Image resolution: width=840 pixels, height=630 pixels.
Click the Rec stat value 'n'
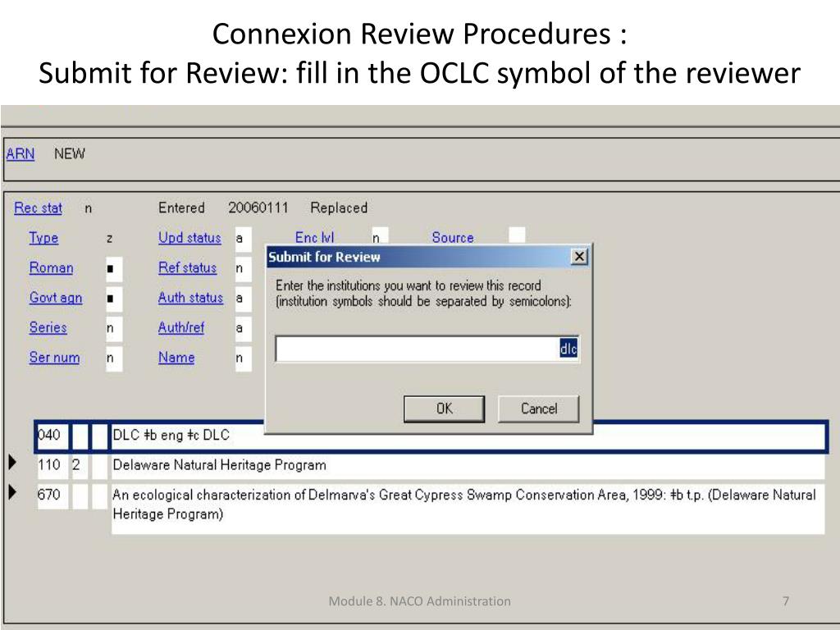[x=89, y=208]
